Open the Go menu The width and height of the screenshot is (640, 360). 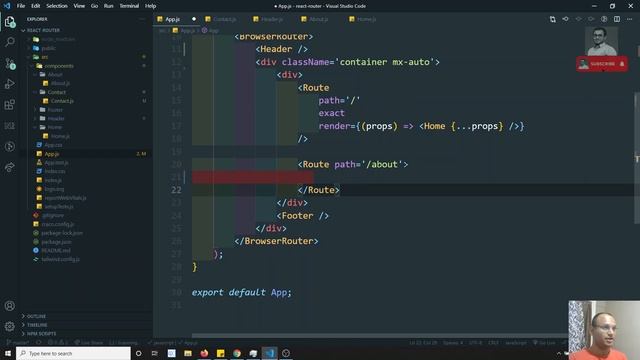(94, 6)
